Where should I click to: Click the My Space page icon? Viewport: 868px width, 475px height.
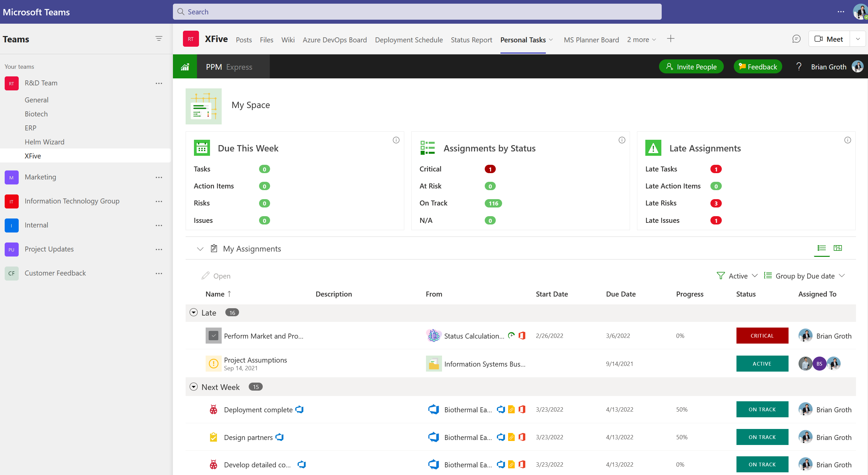point(204,106)
